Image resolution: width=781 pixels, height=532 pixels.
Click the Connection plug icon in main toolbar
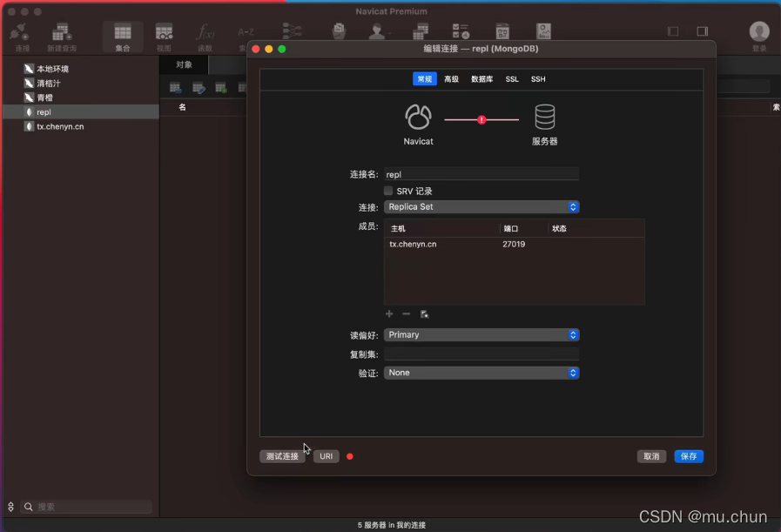click(x=20, y=31)
